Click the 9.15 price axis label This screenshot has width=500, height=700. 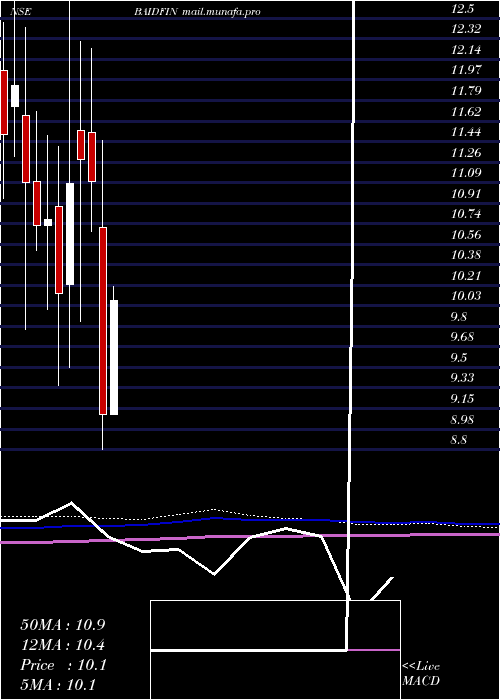[462, 398]
